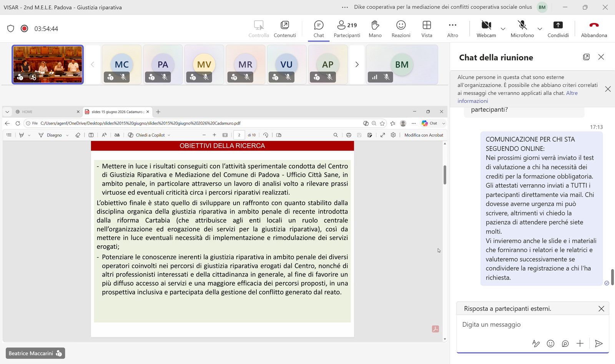
Task: Show previous participants with left chevron
Action: tap(92, 65)
